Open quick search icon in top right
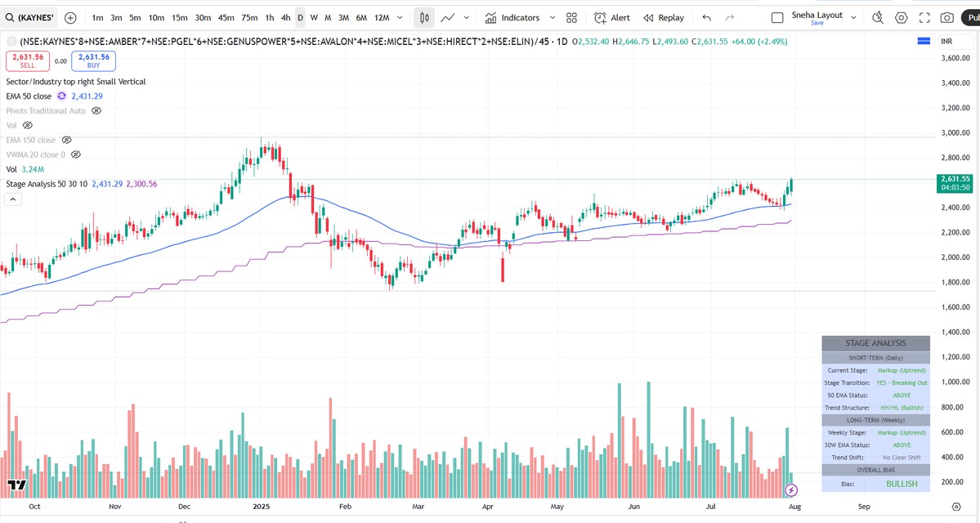980x523 pixels. point(878,17)
